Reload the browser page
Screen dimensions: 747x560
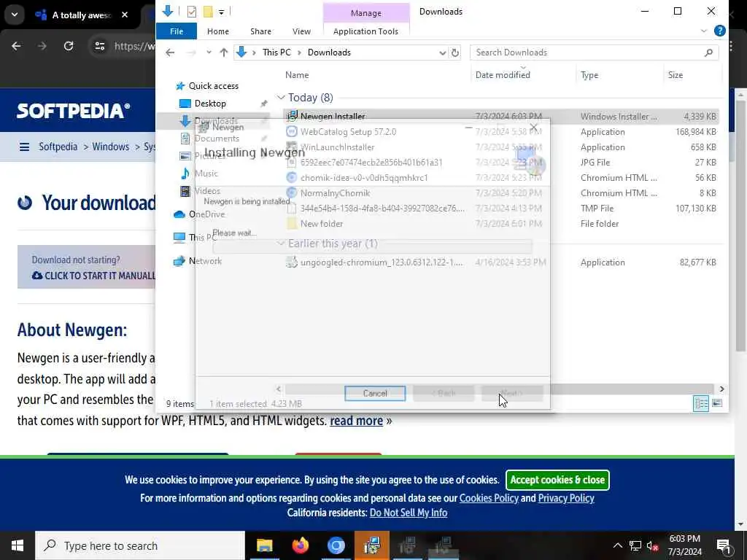[x=69, y=46]
